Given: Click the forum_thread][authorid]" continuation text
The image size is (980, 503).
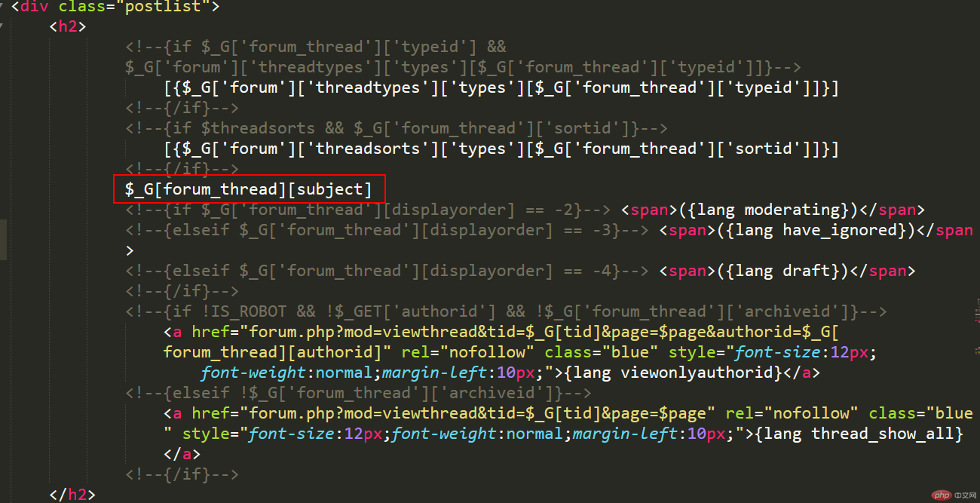Looking at the screenshot, I should click(x=277, y=352).
